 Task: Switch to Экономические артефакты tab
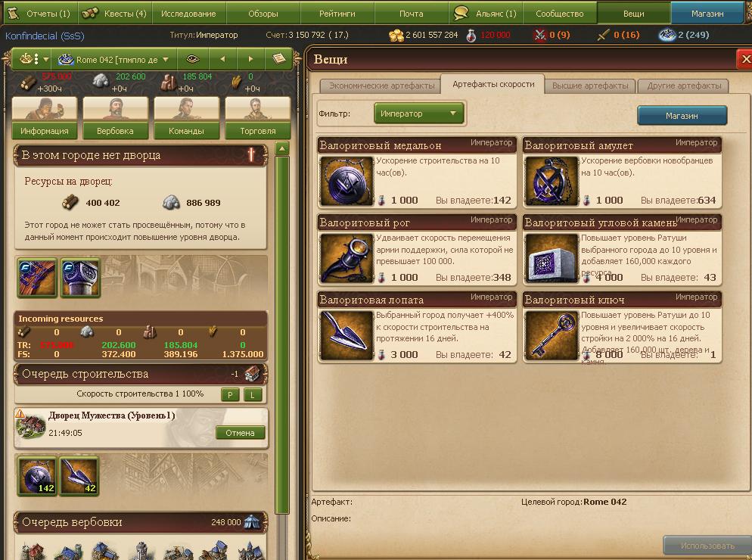click(381, 86)
